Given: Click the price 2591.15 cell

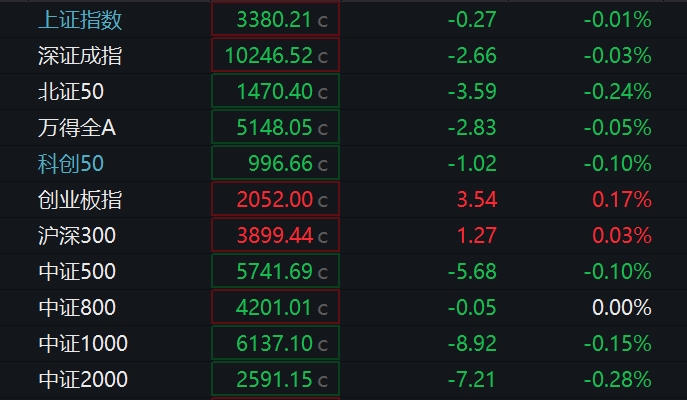Looking at the screenshot, I should [x=276, y=379].
